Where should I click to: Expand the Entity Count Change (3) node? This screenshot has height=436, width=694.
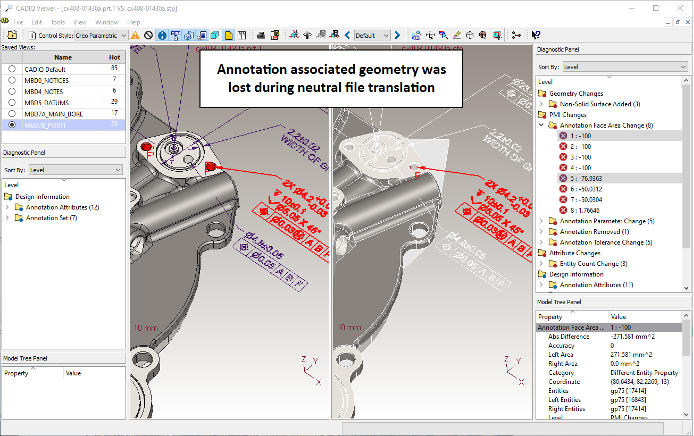point(541,263)
